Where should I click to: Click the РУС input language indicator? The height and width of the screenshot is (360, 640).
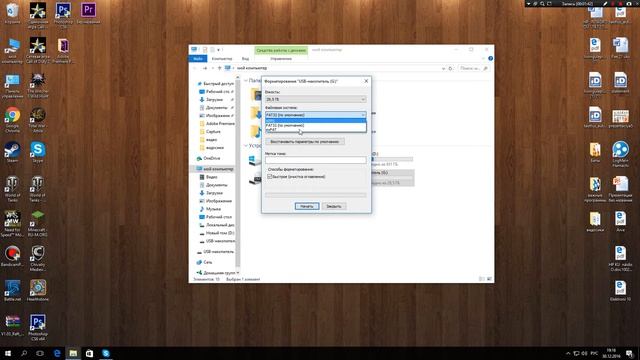coord(594,353)
